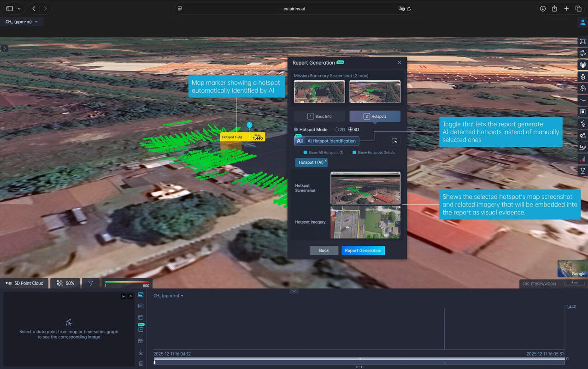Open the report clipboard icon with Beta badge
The image size is (588, 369).
click(x=141, y=329)
